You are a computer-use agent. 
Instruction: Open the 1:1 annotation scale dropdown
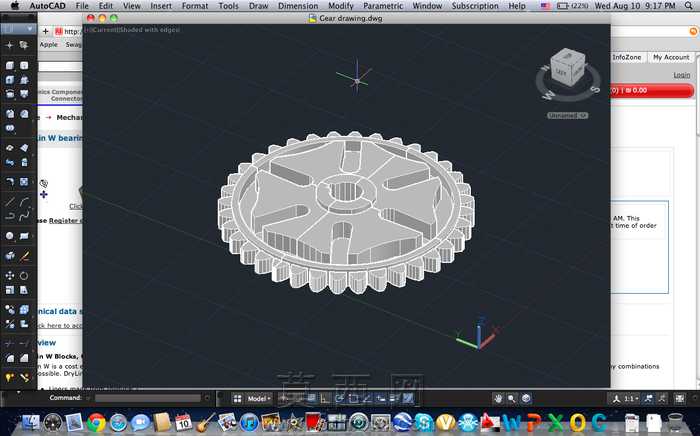(631, 399)
